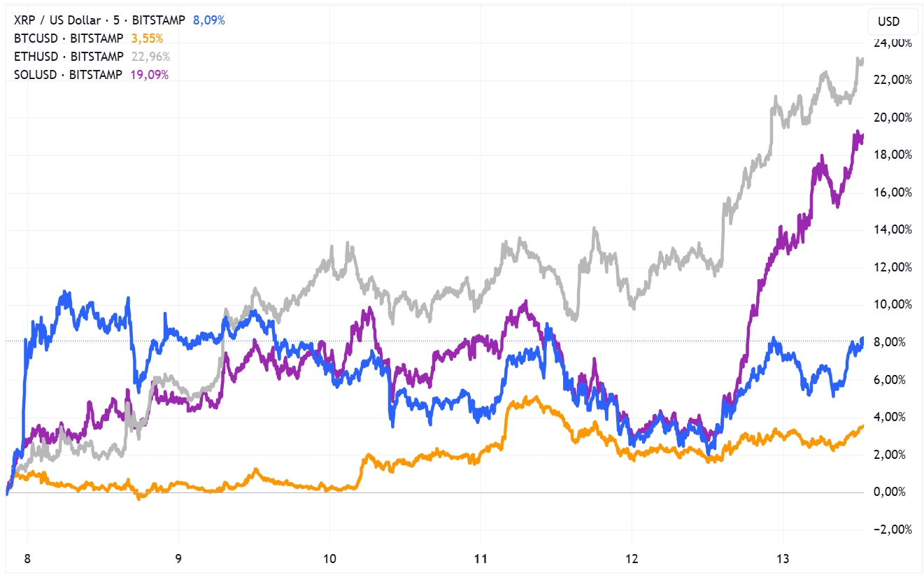The width and height of the screenshot is (924, 582).
Task: Click the bold date 11 label
Action: [x=480, y=558]
